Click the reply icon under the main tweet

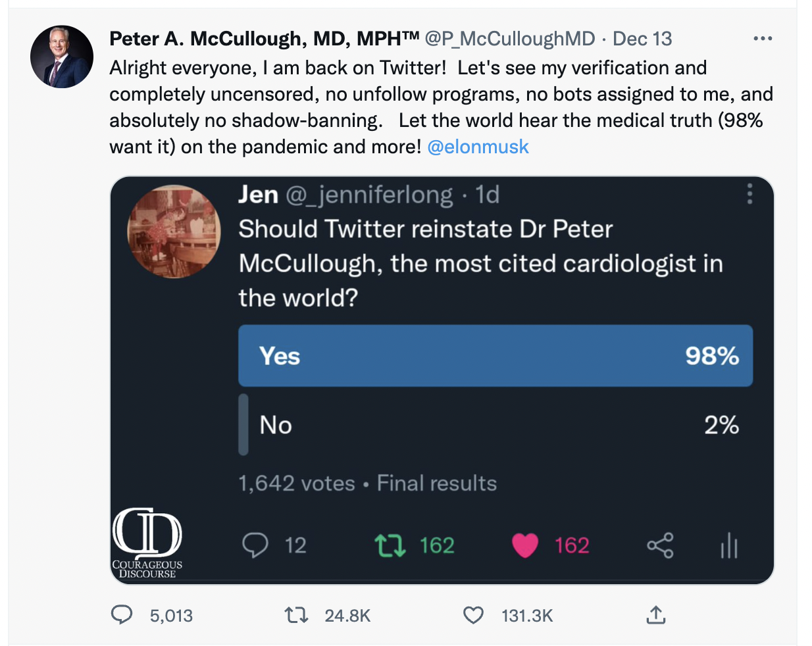(122, 615)
